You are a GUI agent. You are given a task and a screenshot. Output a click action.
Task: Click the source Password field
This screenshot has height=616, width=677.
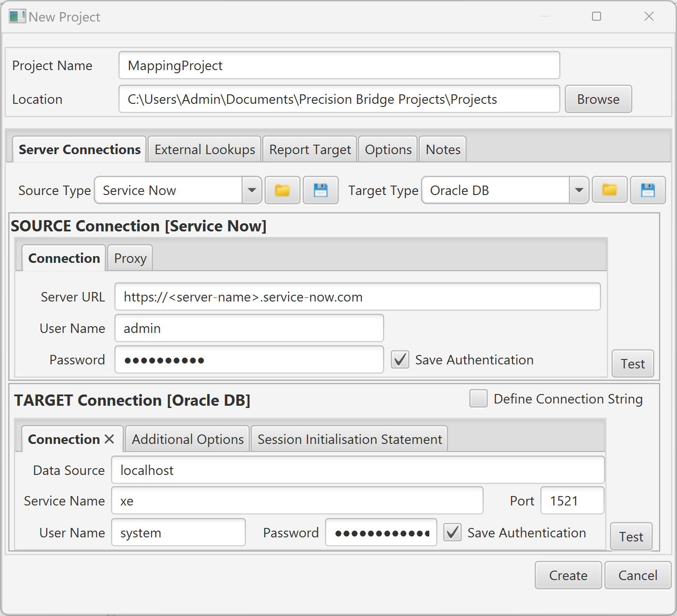pyautogui.click(x=249, y=359)
